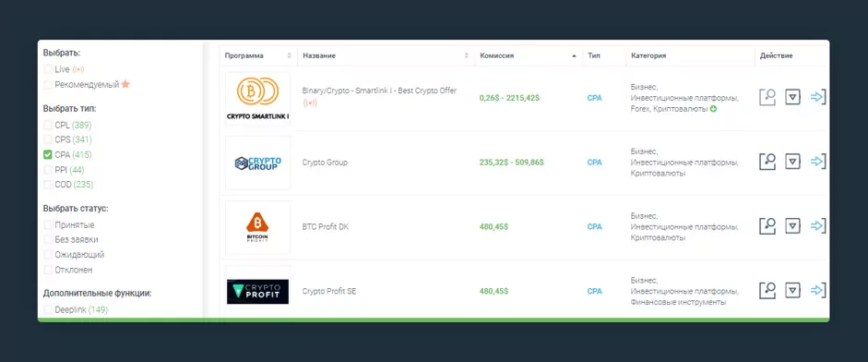Open the Binary/Crypto - Smartlink I offer link
This screenshot has height=362, width=868.
click(x=379, y=90)
